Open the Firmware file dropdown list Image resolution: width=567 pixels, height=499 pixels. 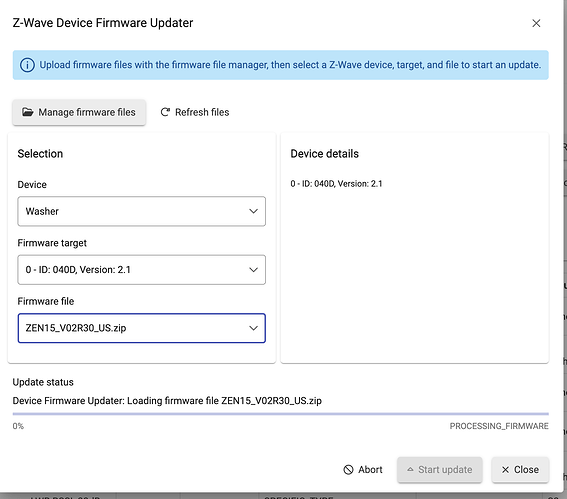pyautogui.click(x=141, y=328)
